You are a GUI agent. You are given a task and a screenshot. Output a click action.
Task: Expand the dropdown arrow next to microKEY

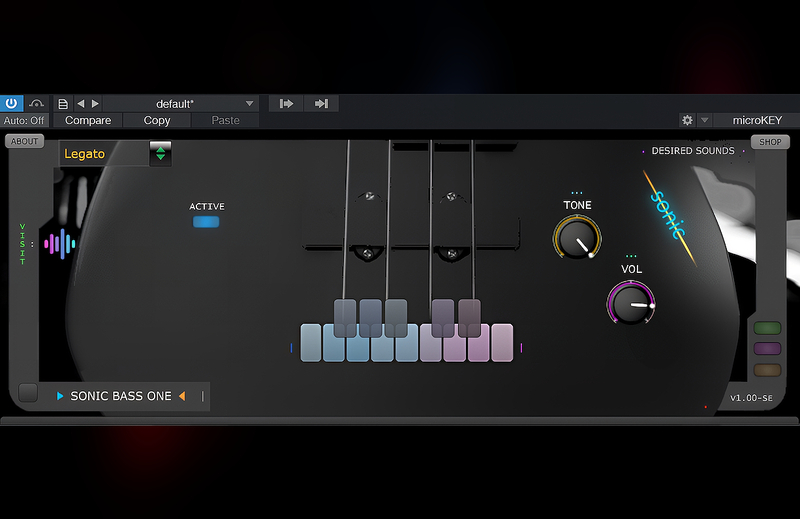click(705, 120)
